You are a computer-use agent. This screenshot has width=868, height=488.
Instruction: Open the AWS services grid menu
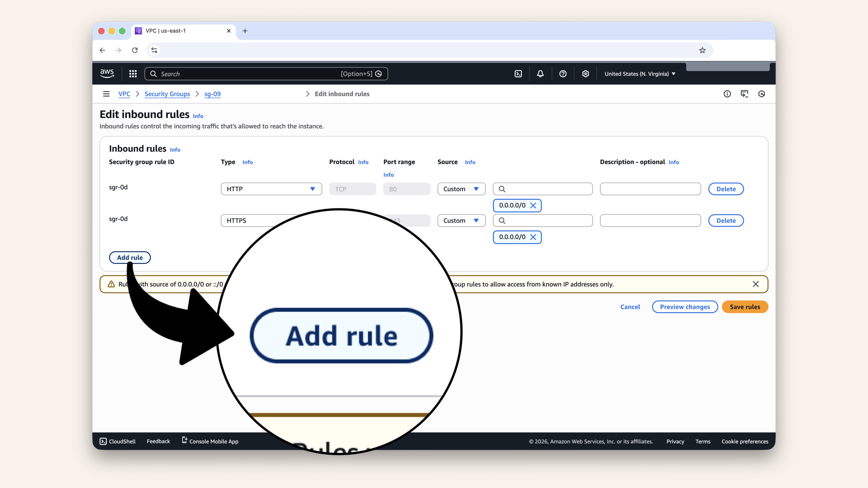[132, 74]
